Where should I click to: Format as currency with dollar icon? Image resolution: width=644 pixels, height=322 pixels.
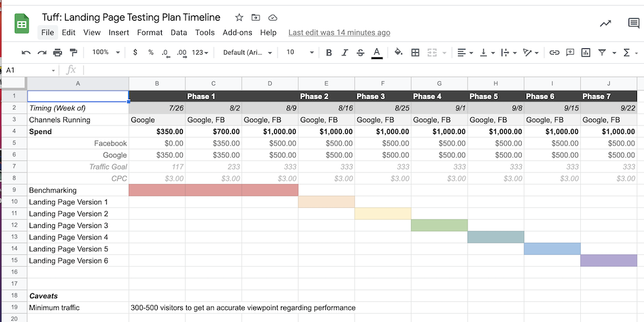135,53
